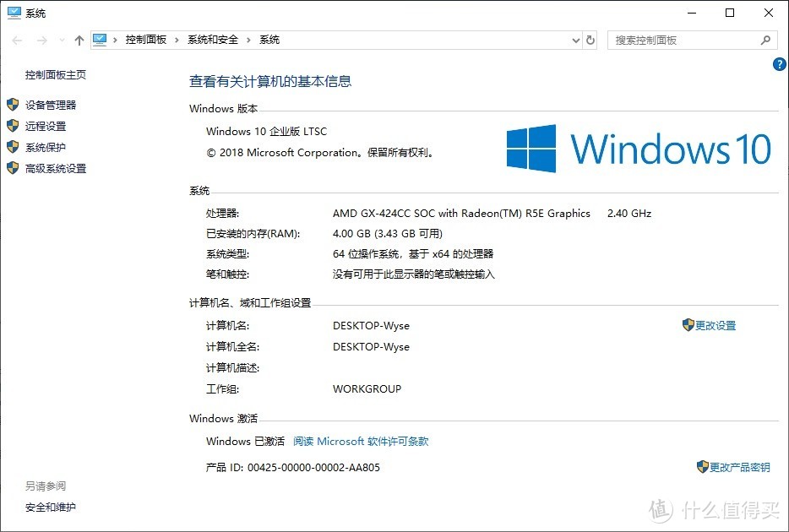Viewport: 789px width, 532px height.
Task: Open System Protection (系统保护) link
Action: click(x=46, y=147)
